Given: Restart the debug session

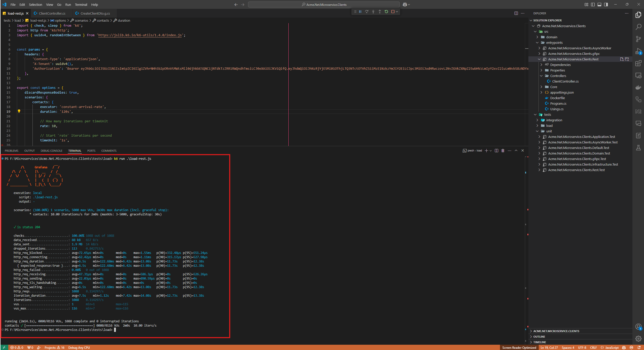Looking at the screenshot, I should pyautogui.click(x=386, y=12).
